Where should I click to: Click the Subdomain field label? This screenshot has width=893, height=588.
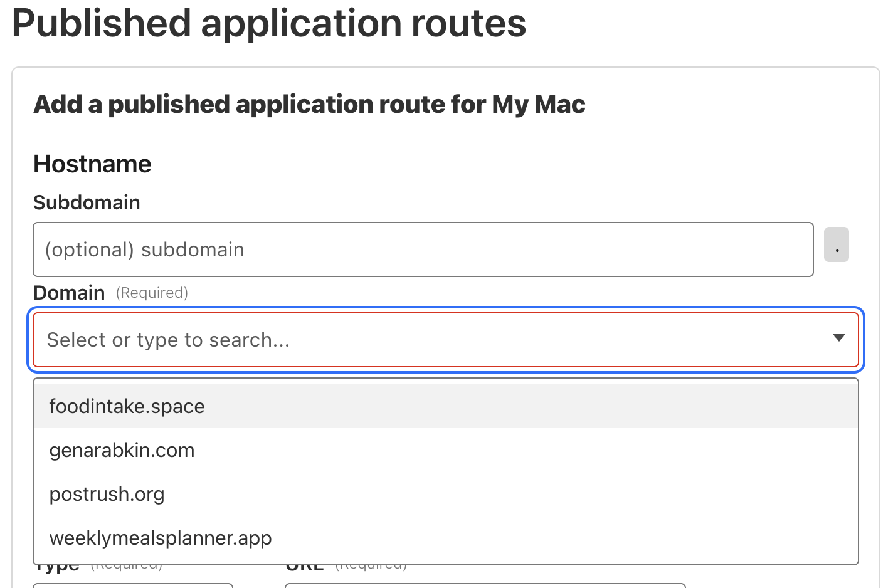pos(87,202)
